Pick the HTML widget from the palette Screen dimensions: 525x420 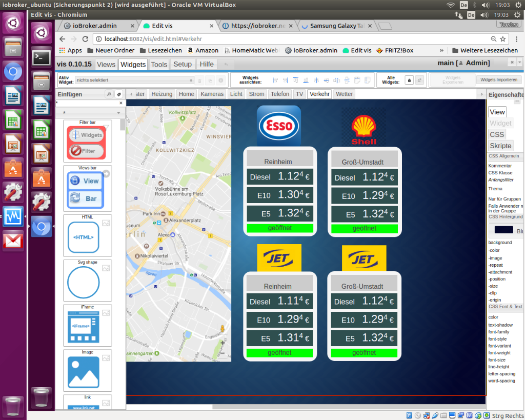pos(87,235)
